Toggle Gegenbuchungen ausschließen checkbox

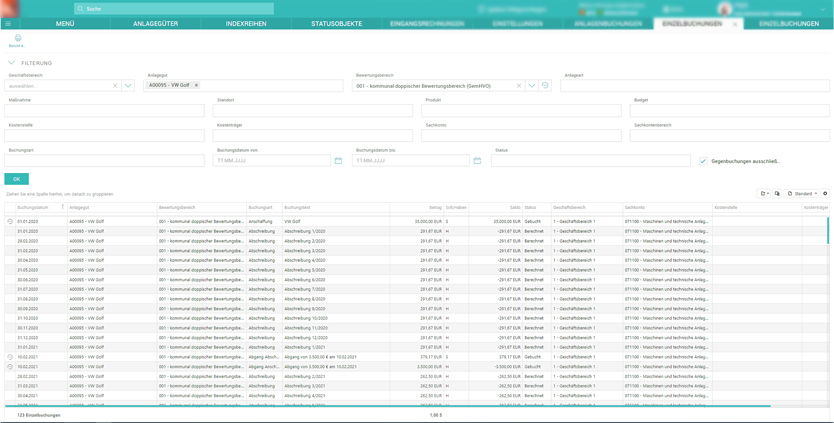(x=703, y=161)
